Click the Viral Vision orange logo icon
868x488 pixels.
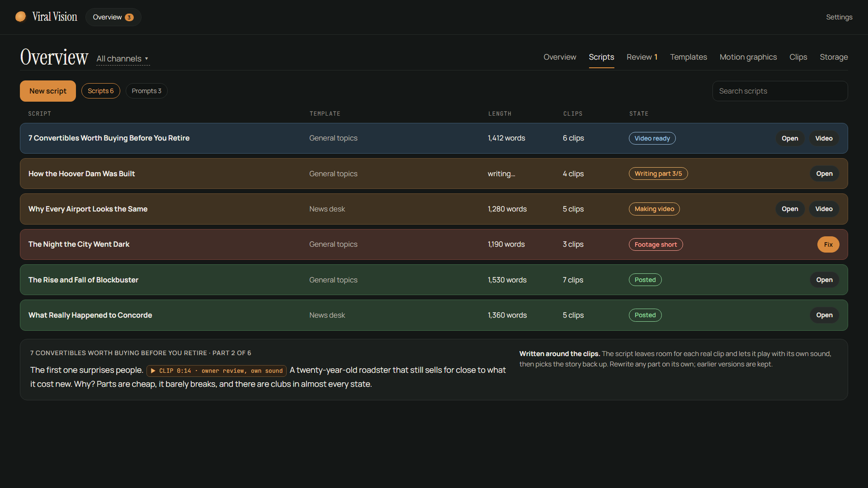click(x=21, y=17)
